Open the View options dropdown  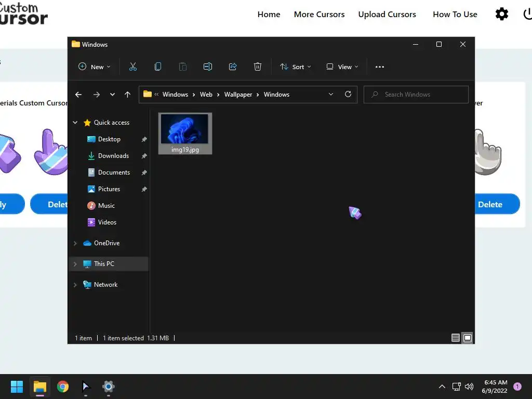tap(342, 67)
